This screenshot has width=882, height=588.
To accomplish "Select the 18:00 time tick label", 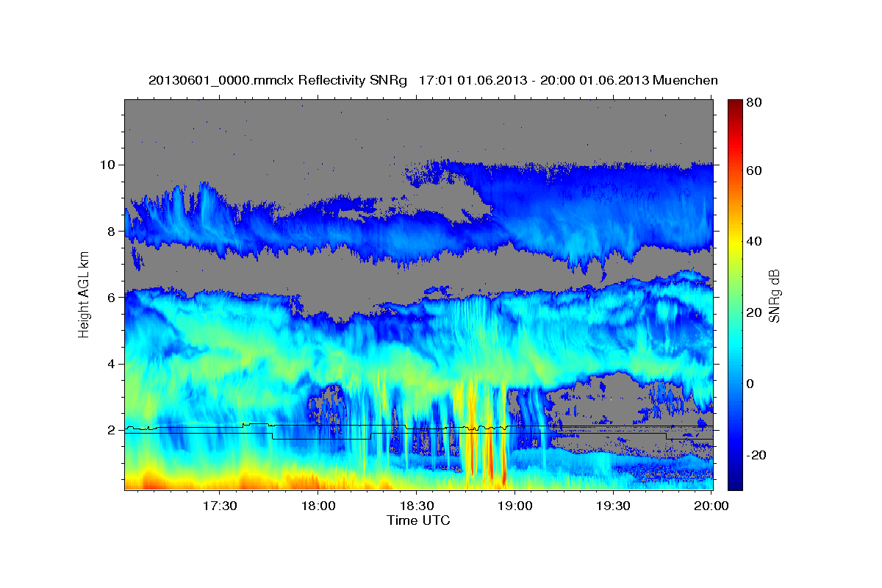I will (x=318, y=506).
